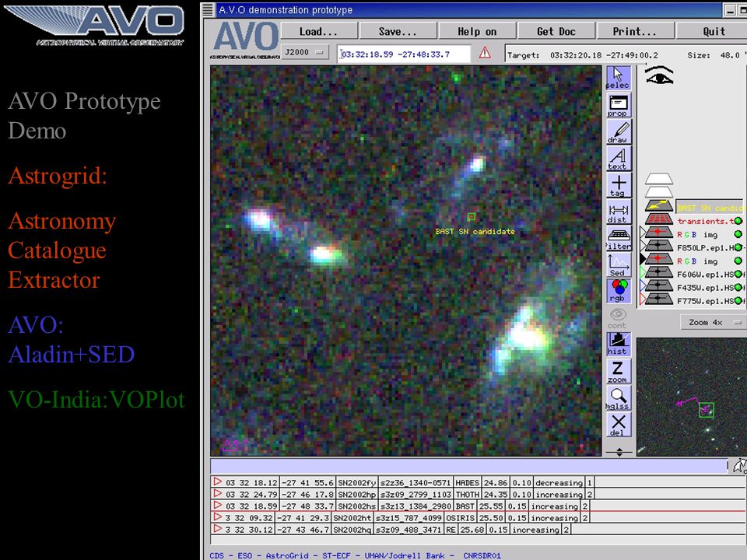The height and width of the screenshot is (560, 747).
Task: Click the black triangle beside RGB img layer
Action: [643, 259]
